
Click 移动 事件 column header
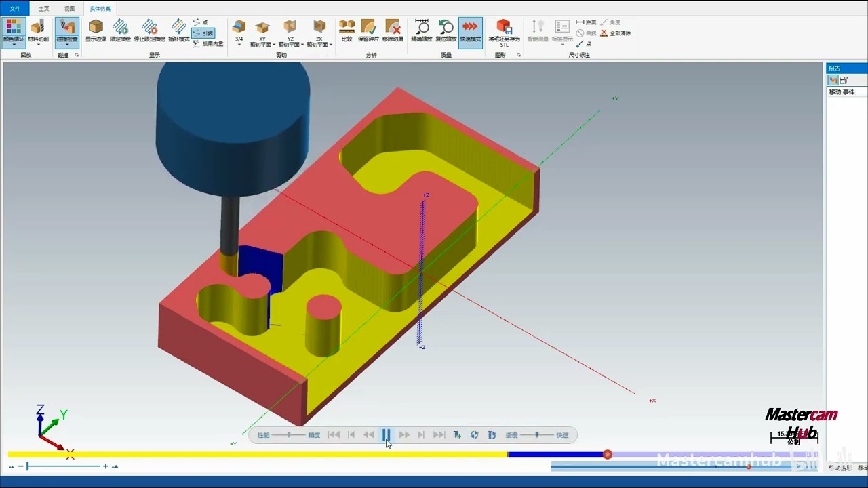pyautogui.click(x=842, y=91)
